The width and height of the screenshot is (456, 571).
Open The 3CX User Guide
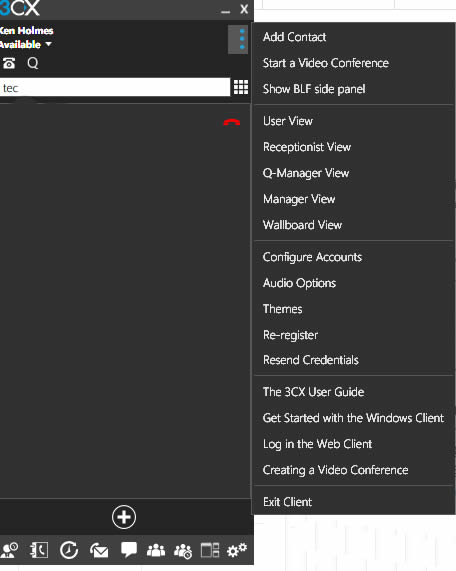pyautogui.click(x=313, y=392)
